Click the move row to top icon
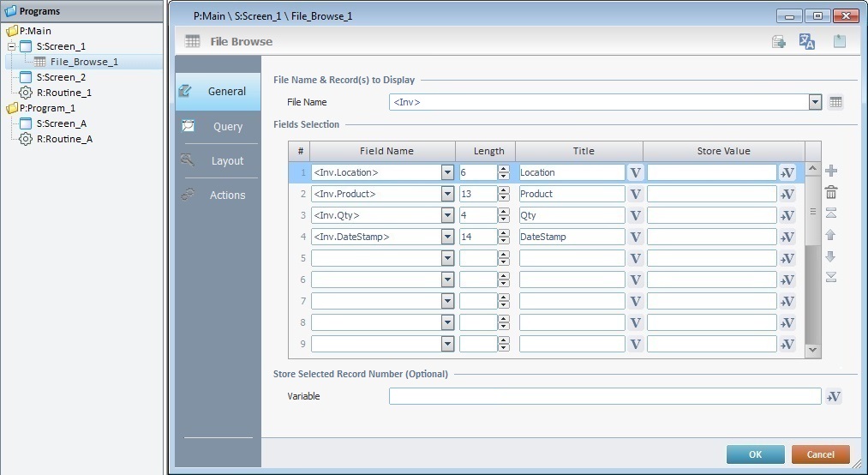The width and height of the screenshot is (868, 475). (x=830, y=213)
